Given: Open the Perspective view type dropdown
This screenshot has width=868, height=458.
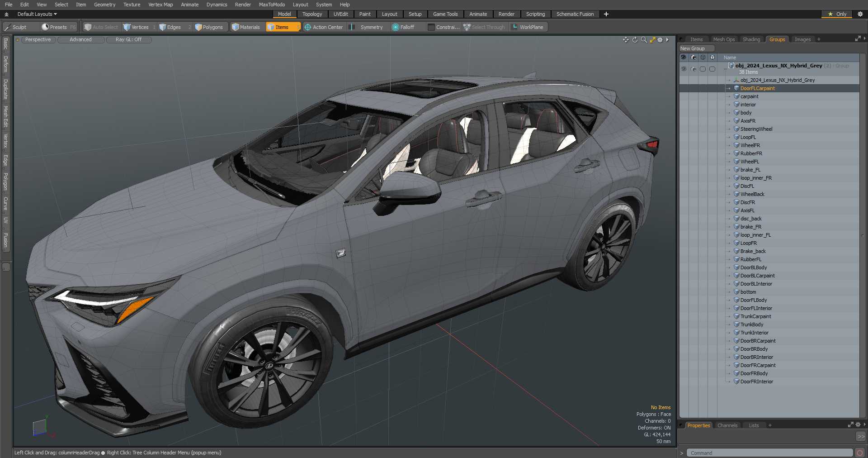Looking at the screenshot, I should [38, 40].
